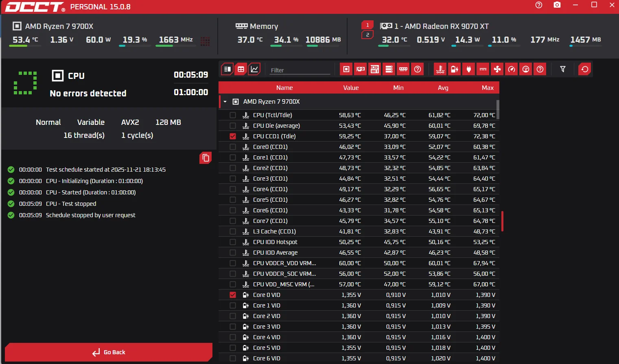This screenshot has height=364, width=619.
Task: Select GPU number 2 tab
Action: (x=367, y=35)
